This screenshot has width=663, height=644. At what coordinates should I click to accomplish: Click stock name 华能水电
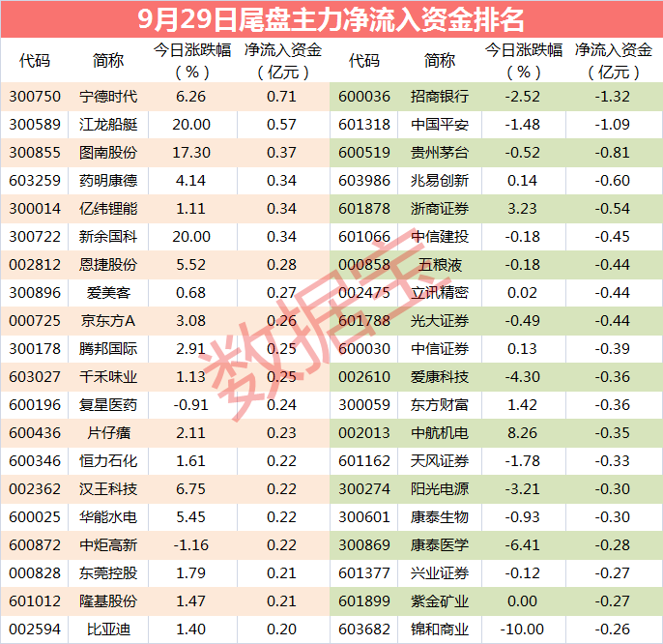[x=108, y=517]
